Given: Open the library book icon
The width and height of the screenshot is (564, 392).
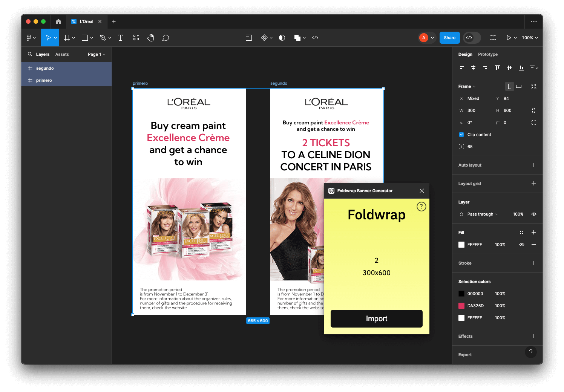Looking at the screenshot, I should [493, 38].
